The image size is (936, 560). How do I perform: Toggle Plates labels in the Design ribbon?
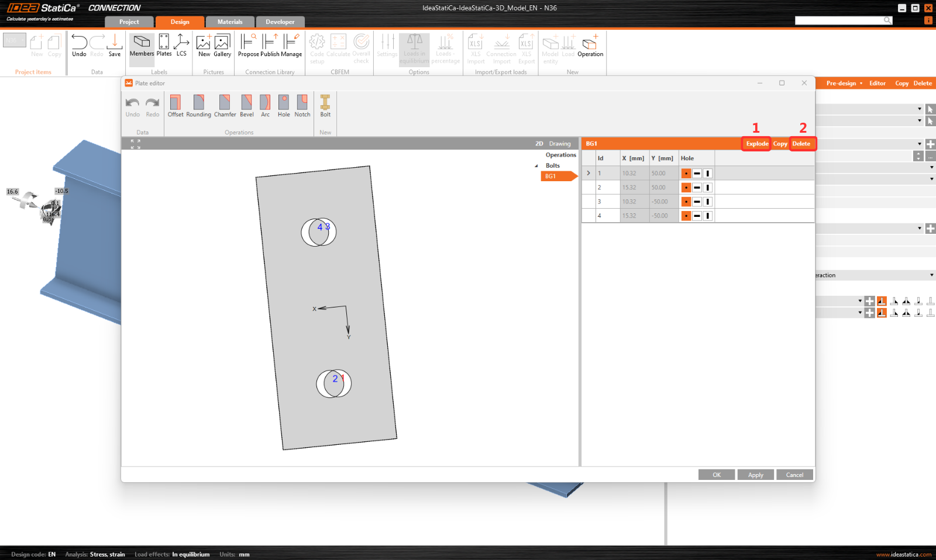[x=164, y=45]
